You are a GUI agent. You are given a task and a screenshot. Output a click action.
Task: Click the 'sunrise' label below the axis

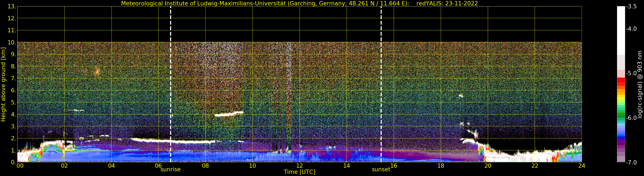click(x=171, y=170)
